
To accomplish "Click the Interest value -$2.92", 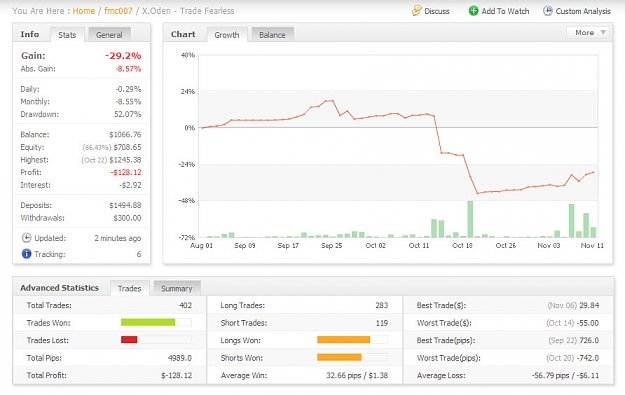I will tap(130, 185).
